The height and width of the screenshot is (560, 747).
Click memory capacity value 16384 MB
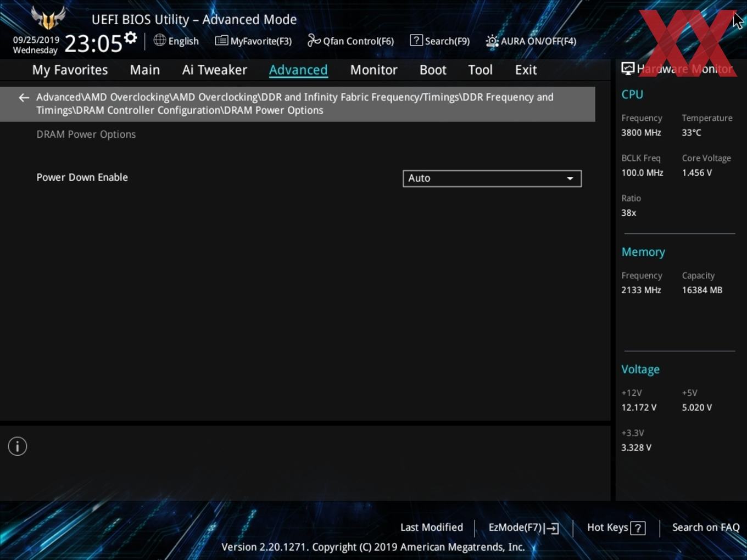(702, 290)
